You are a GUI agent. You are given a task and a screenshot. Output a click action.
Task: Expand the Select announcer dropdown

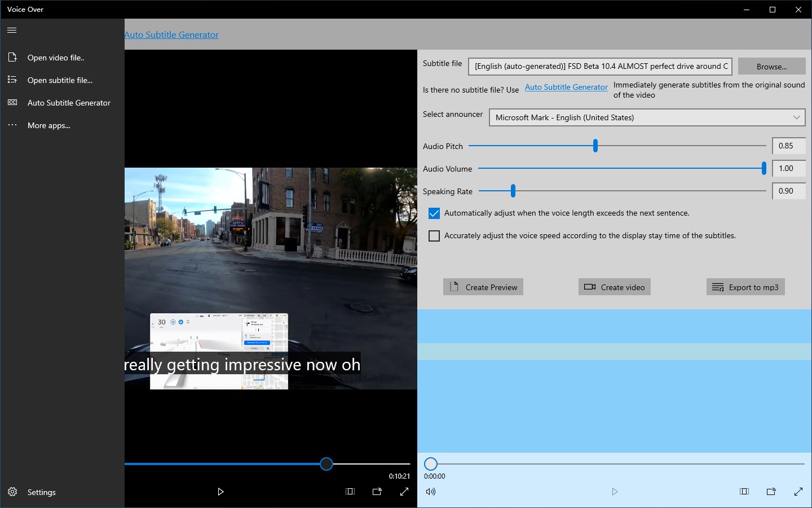click(647, 117)
